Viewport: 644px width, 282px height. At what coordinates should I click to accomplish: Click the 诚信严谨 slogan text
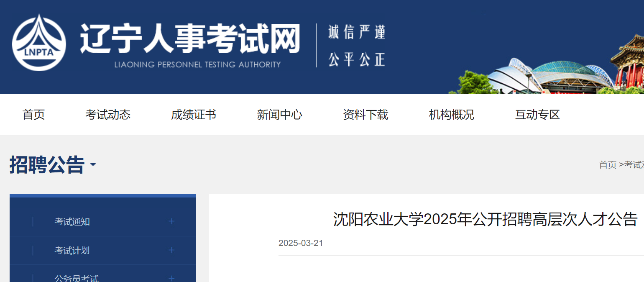pos(356,32)
